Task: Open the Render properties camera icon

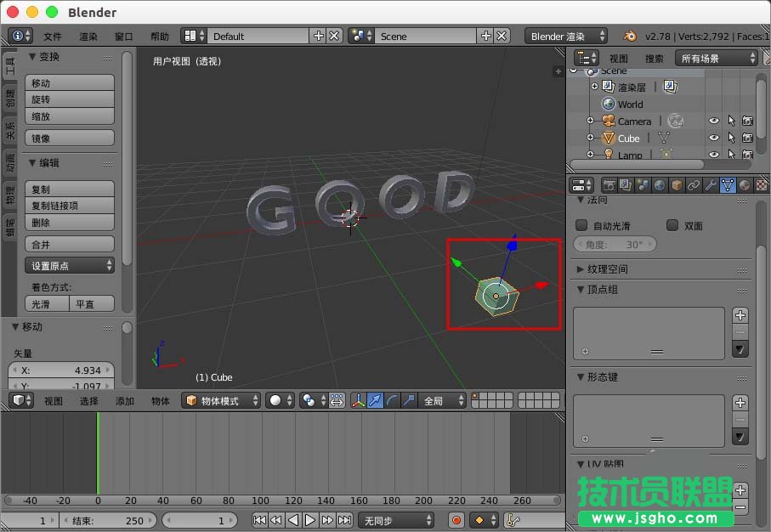Action: pos(609,184)
